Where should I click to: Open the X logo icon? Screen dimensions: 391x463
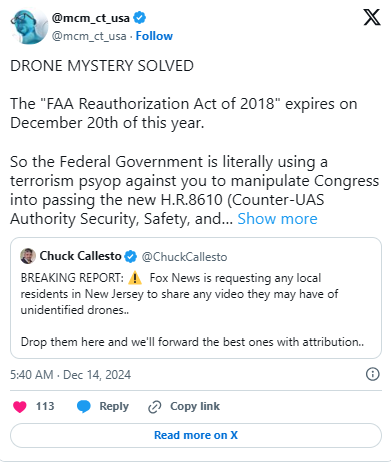pos(372,17)
